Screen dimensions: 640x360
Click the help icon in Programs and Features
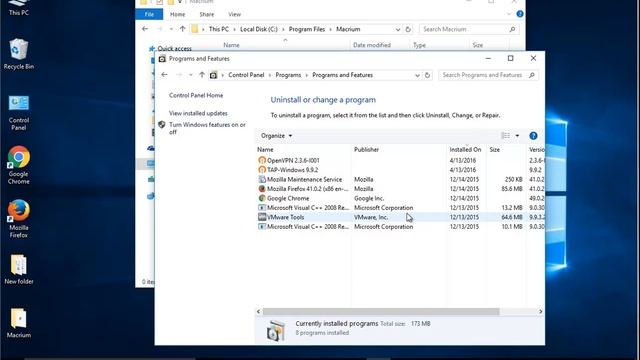coord(533,136)
